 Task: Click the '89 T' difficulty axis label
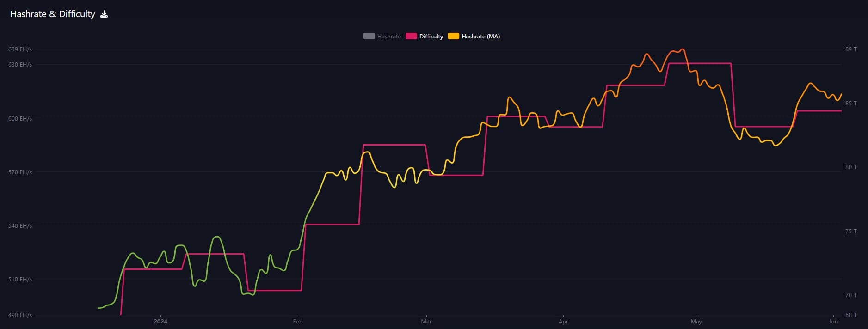(851, 49)
